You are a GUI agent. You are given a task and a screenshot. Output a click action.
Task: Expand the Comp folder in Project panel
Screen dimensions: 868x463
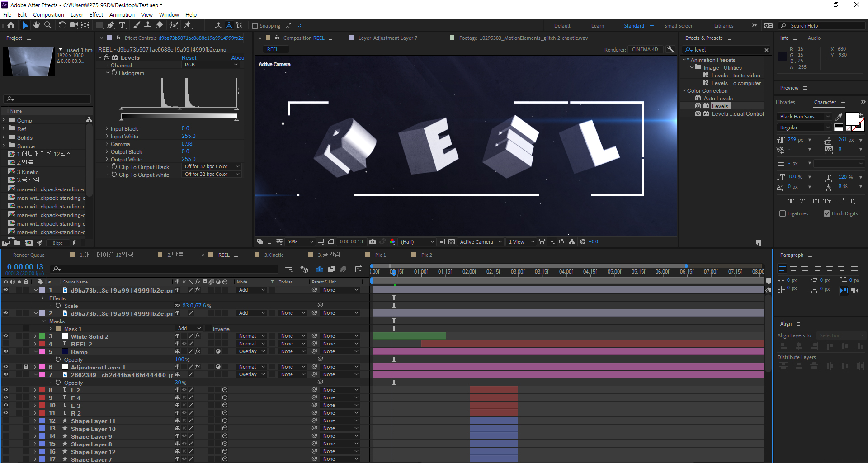[x=4, y=120]
